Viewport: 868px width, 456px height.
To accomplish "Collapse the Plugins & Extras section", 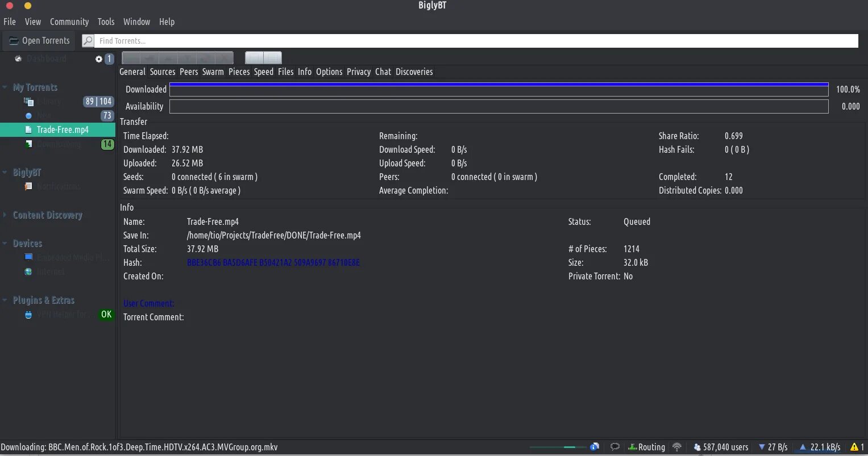I will click(5, 300).
